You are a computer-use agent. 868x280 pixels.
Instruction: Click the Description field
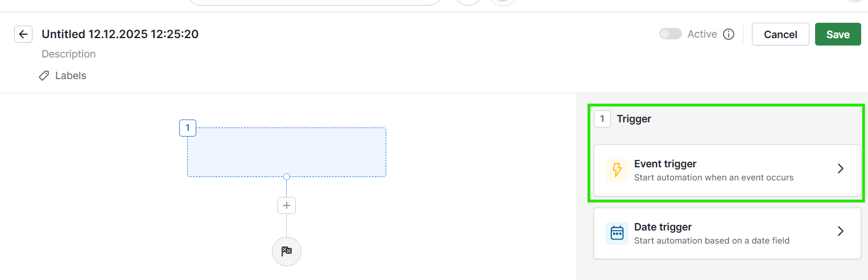coord(69,54)
